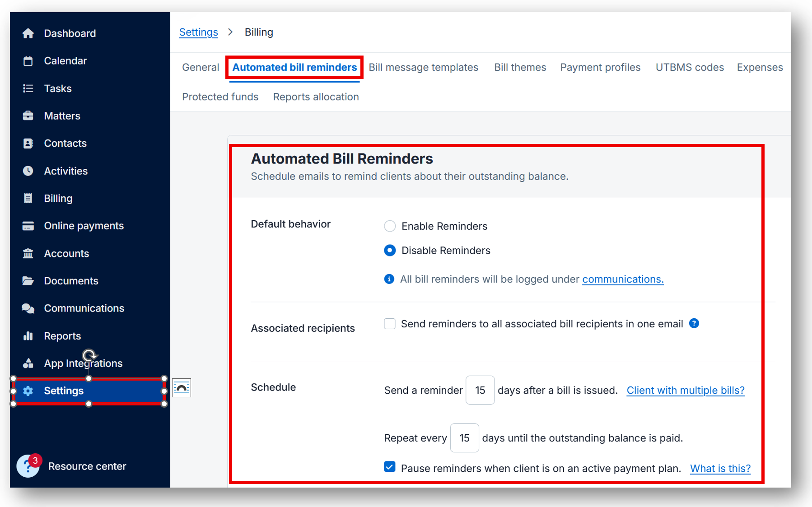This screenshot has height=507, width=812.
Task: Select the Activities clock icon
Action: pyautogui.click(x=28, y=171)
